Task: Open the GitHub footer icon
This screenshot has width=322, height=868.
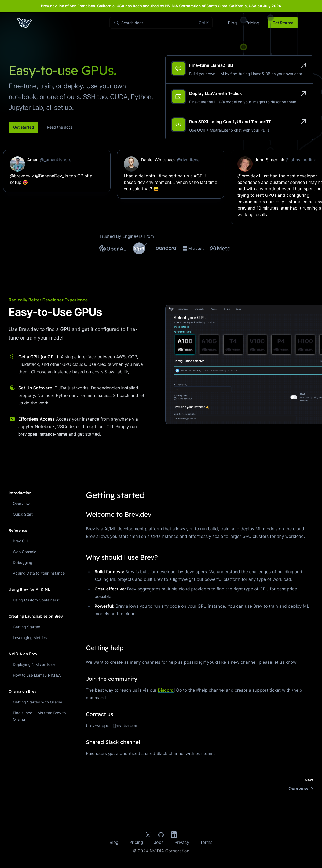Action: 161,835
